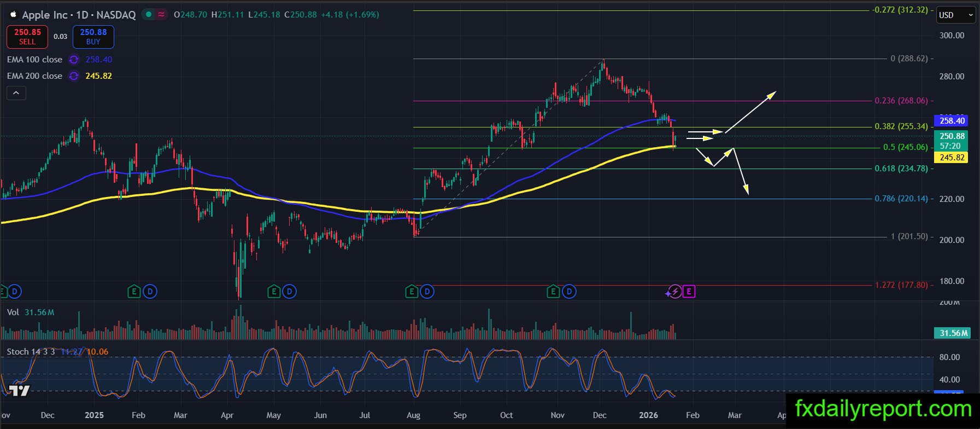The width and height of the screenshot is (980, 429).
Task: Click the TradingView logo in chart corner
Action: point(20,390)
